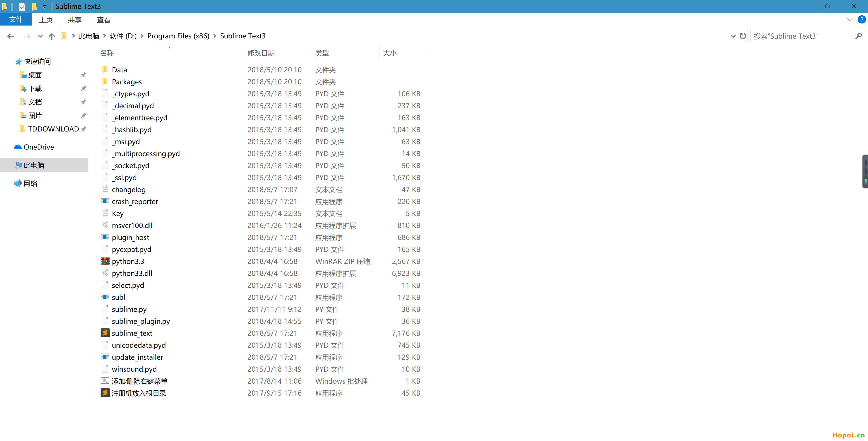
Task: Select the sublime.py file name
Action: click(129, 309)
